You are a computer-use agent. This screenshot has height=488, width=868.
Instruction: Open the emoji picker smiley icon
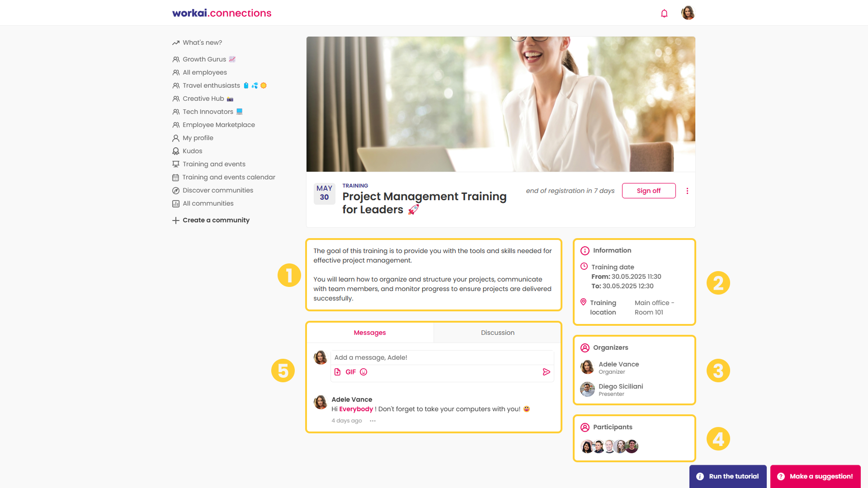(x=363, y=372)
